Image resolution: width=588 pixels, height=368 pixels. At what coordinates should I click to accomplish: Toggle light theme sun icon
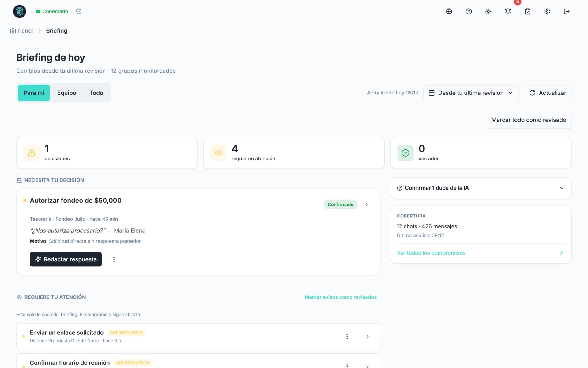488,11
